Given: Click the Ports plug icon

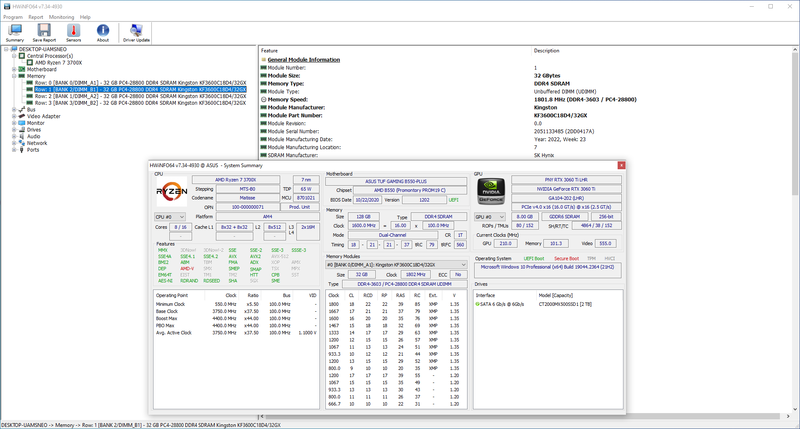Looking at the screenshot, I should tap(22, 150).
